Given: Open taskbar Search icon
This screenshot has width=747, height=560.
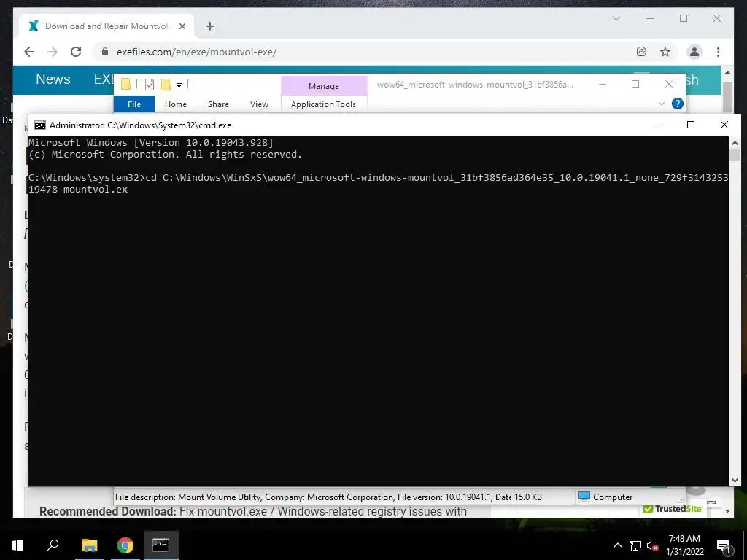Looking at the screenshot, I should [53, 545].
